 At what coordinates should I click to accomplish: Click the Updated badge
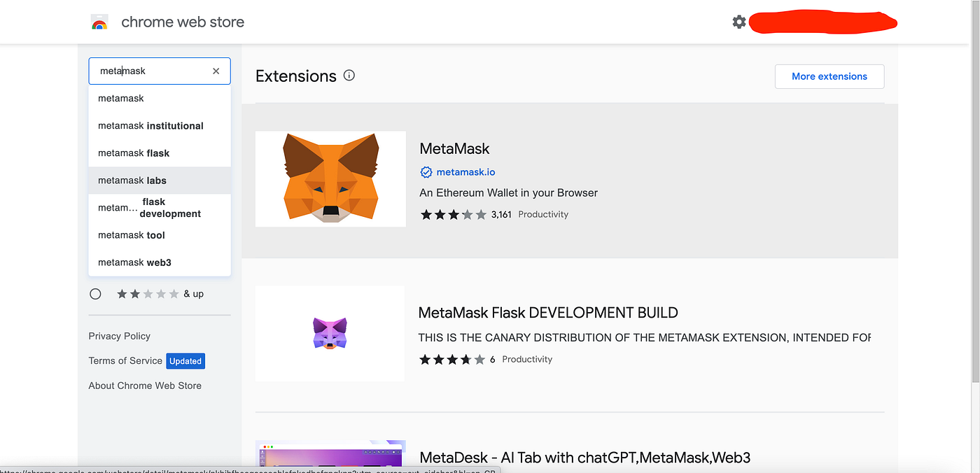pyautogui.click(x=185, y=361)
